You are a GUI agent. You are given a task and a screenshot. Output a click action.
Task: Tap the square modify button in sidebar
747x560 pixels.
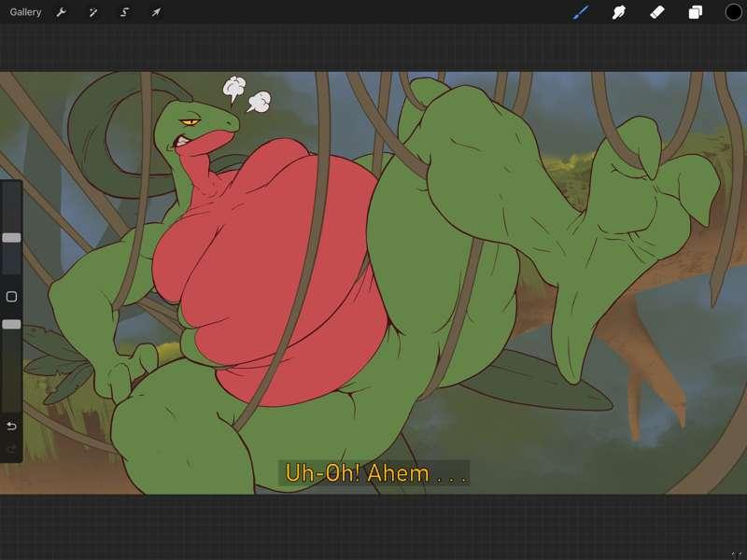11,297
